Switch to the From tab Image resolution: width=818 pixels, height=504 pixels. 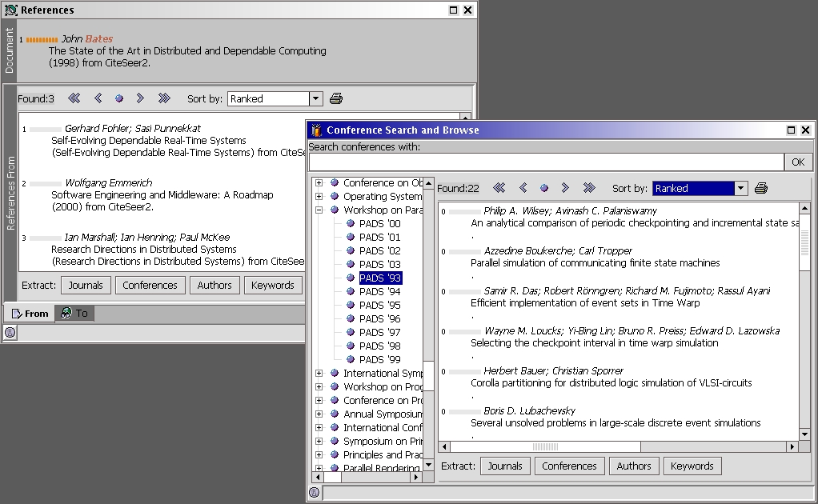30,314
